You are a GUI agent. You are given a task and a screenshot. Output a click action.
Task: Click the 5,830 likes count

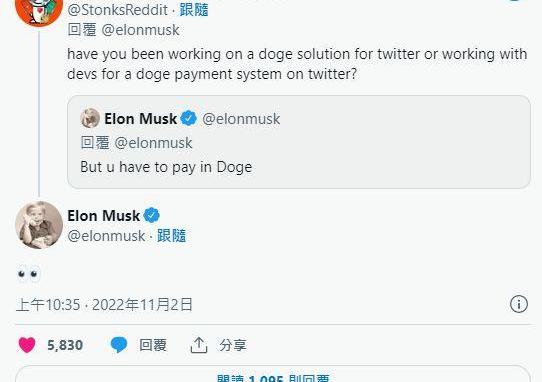click(x=65, y=345)
